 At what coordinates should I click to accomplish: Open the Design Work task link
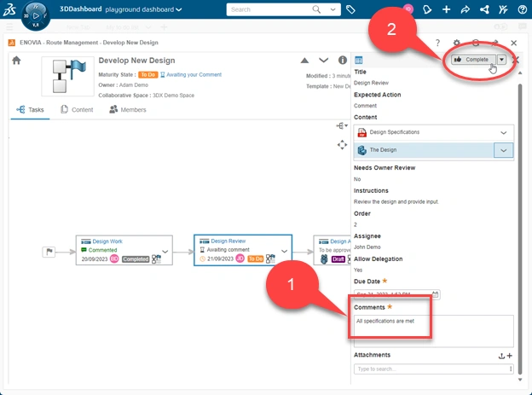107,241
